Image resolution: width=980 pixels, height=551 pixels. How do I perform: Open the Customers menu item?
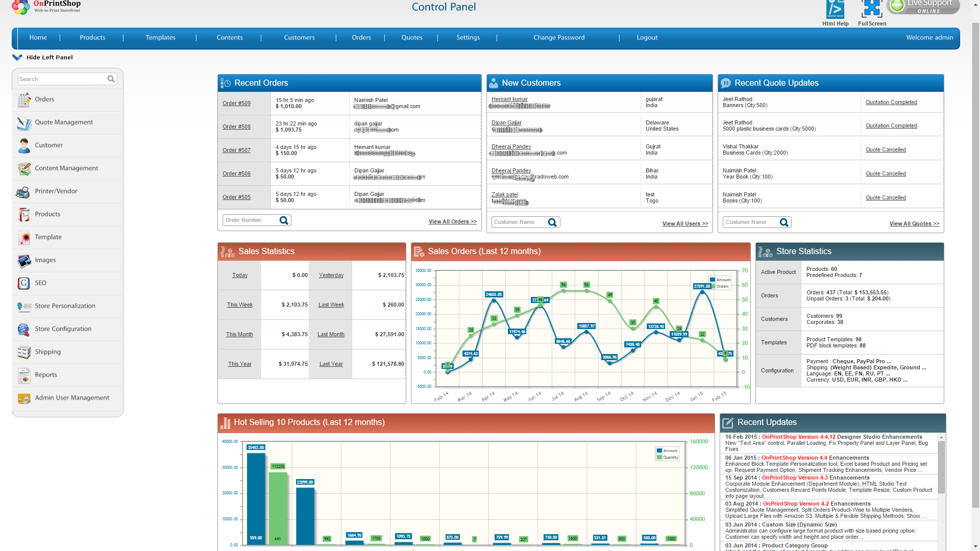(x=299, y=38)
